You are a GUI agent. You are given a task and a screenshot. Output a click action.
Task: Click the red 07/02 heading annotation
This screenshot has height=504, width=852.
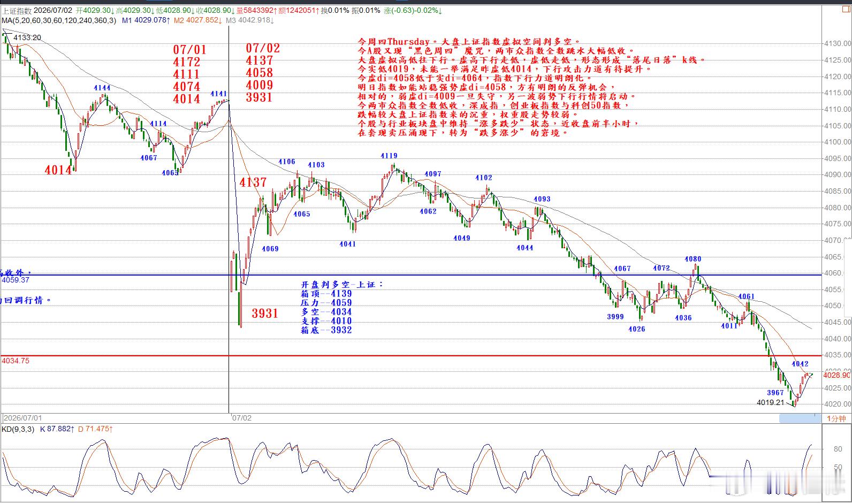pyautogui.click(x=263, y=48)
